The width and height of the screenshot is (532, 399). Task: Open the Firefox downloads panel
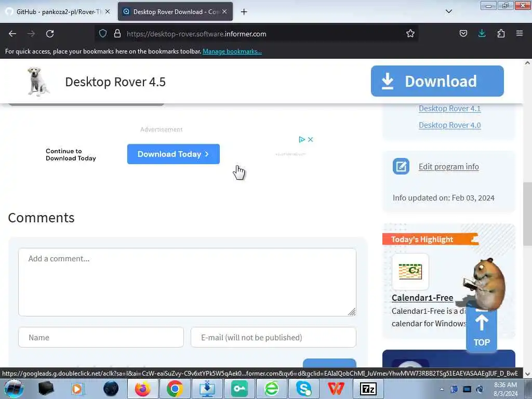tap(482, 33)
